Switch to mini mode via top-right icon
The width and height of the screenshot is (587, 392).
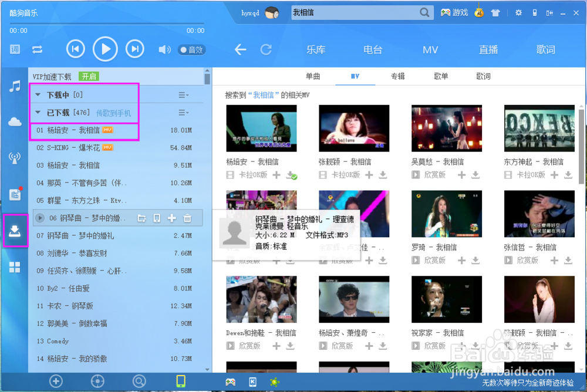[x=551, y=12]
